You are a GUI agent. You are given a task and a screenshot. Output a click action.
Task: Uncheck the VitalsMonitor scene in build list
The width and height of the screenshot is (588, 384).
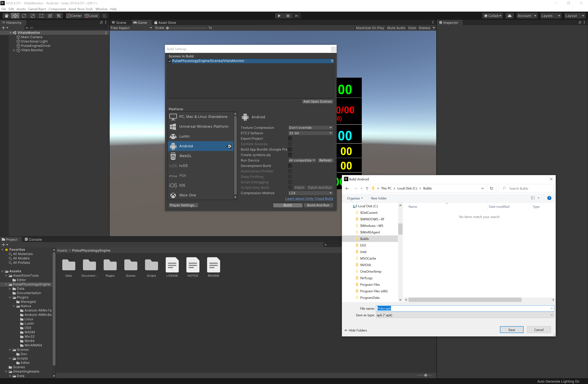(170, 61)
